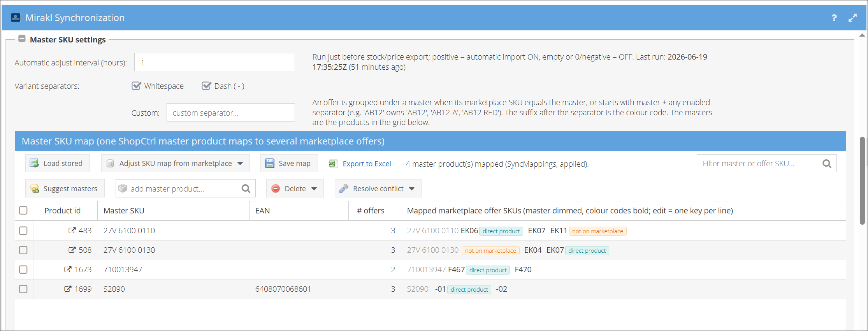Viewport: 868px width, 331px height.
Task: Expand window with the fullscreen arrows icon
Action: point(852,18)
